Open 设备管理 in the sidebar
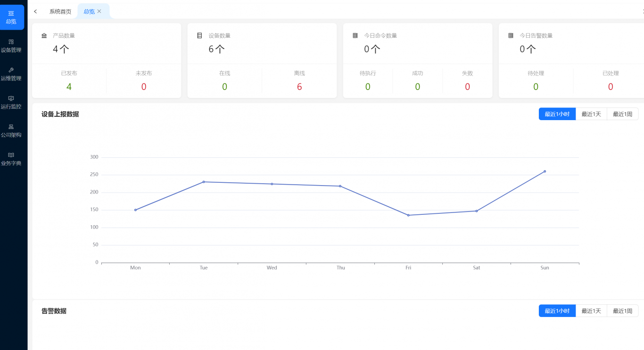This screenshot has height=350, width=644. (x=11, y=46)
